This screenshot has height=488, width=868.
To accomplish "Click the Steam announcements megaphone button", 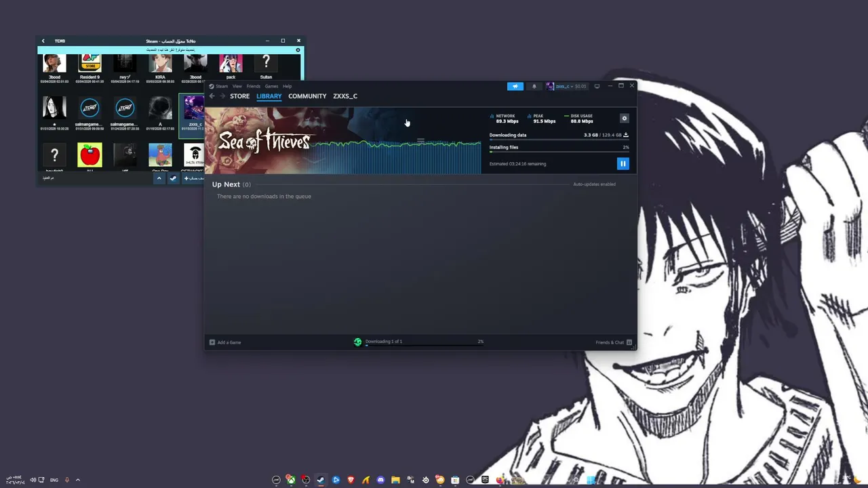I will pyautogui.click(x=515, y=86).
